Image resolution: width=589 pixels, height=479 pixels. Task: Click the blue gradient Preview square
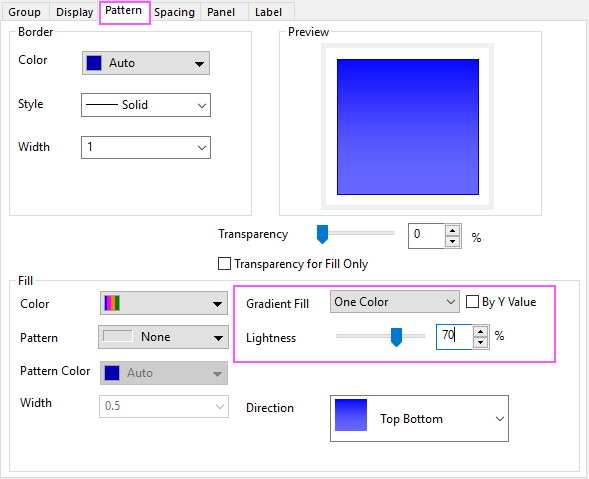click(408, 127)
